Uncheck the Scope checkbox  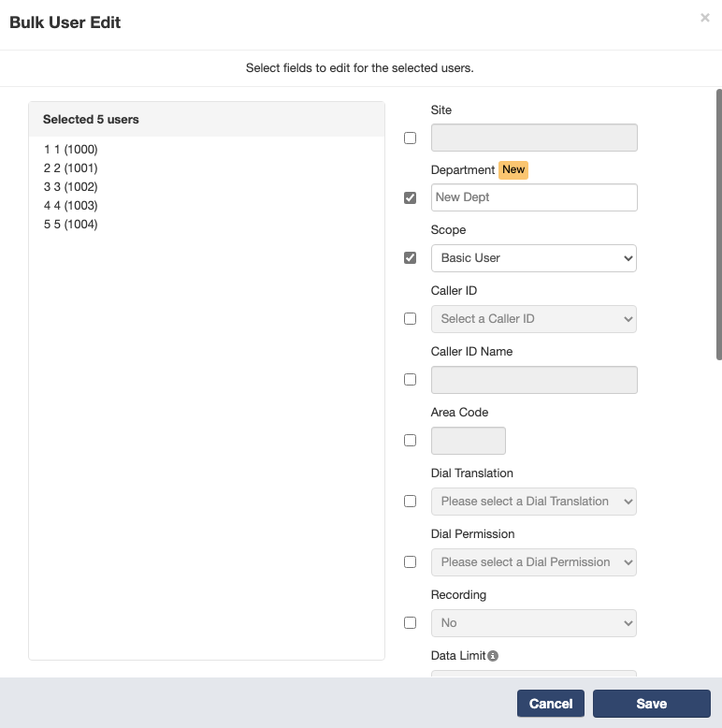[x=411, y=257]
